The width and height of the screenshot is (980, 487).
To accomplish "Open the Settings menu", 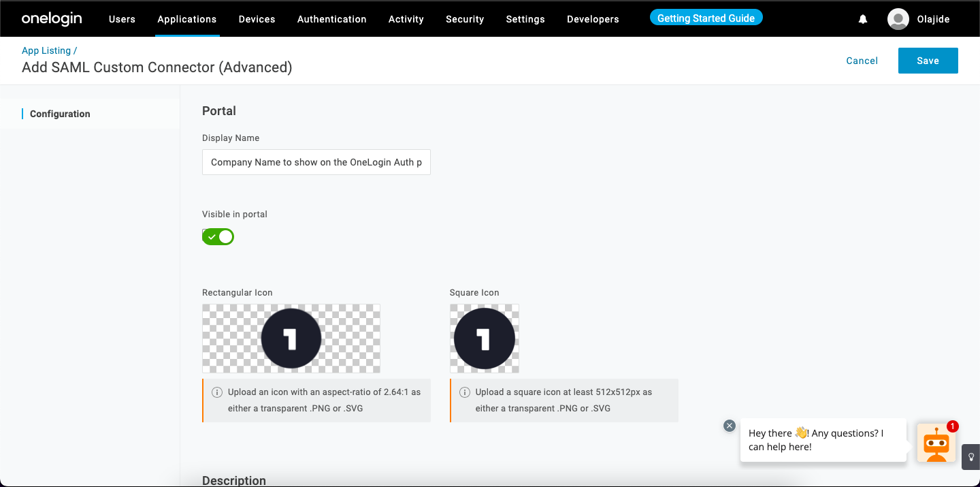I will point(525,19).
